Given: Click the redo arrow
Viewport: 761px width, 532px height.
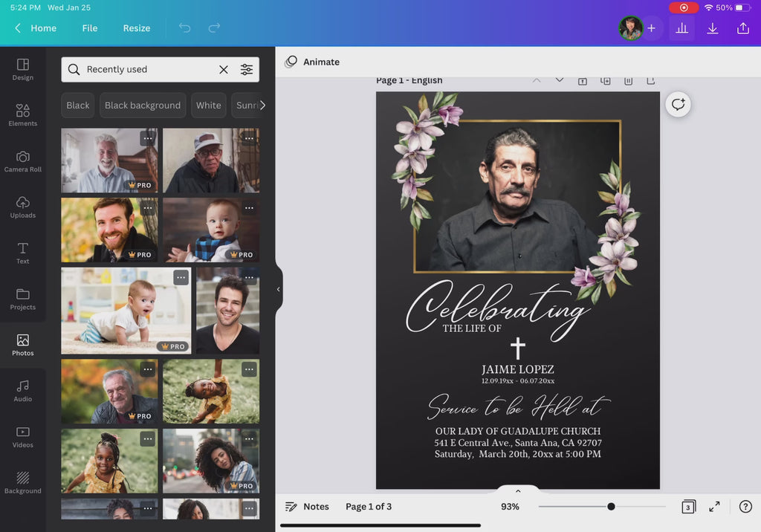Looking at the screenshot, I should (x=214, y=27).
